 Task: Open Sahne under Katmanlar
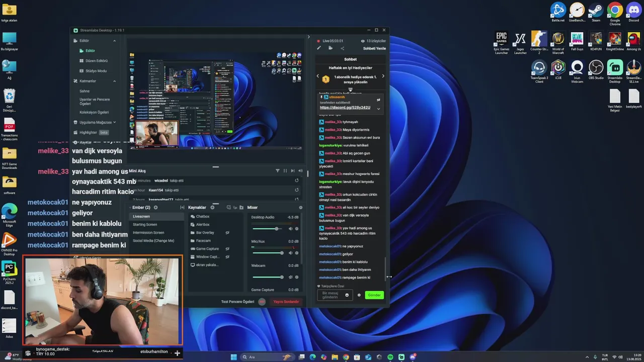coord(85,91)
